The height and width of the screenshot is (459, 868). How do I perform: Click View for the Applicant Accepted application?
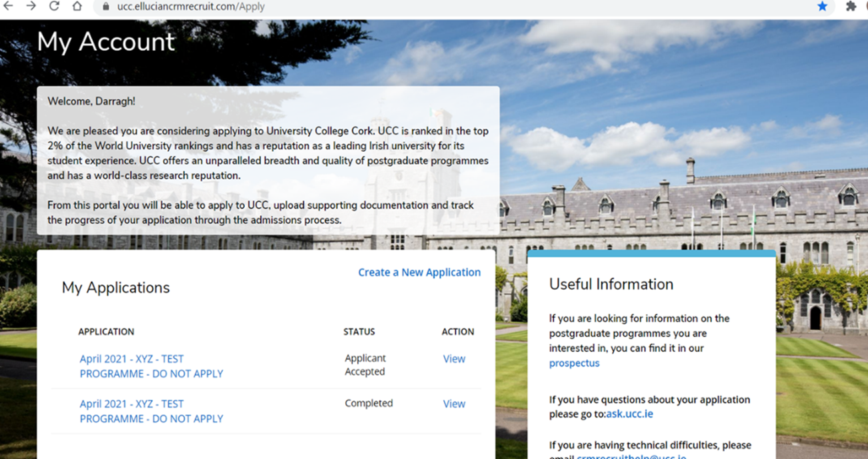coord(454,358)
